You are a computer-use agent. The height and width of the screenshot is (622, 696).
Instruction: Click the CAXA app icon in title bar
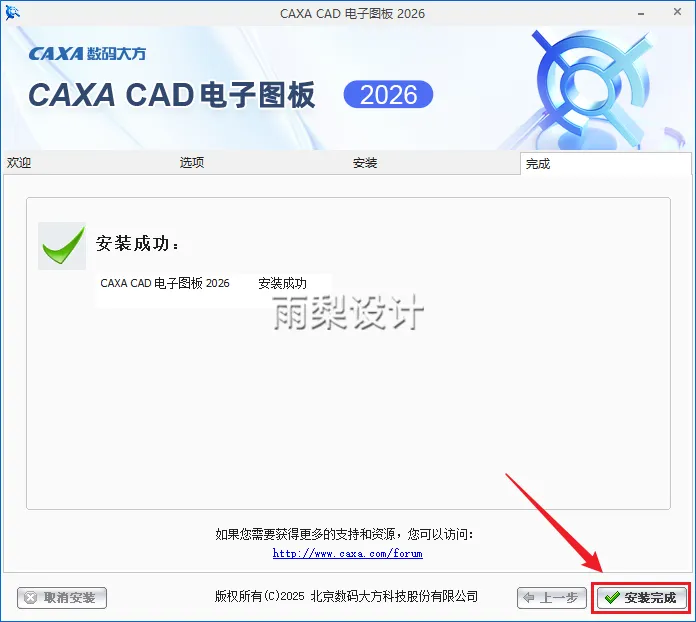[12, 13]
